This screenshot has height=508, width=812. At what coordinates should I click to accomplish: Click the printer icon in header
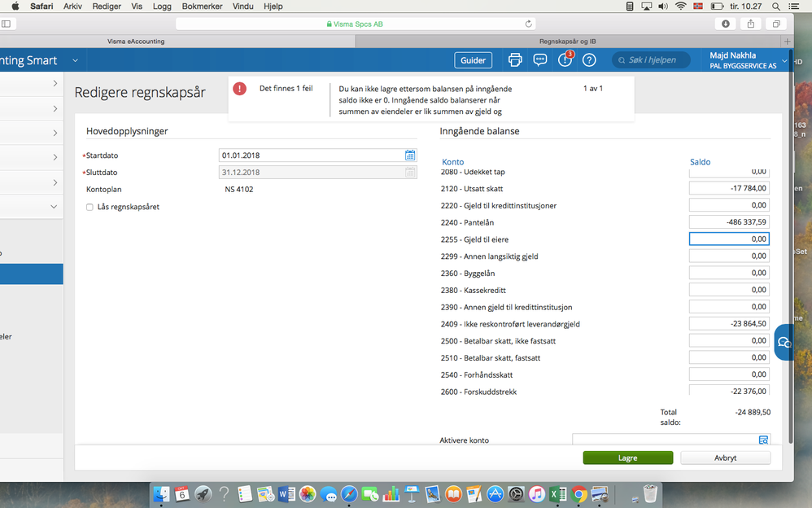click(x=515, y=60)
